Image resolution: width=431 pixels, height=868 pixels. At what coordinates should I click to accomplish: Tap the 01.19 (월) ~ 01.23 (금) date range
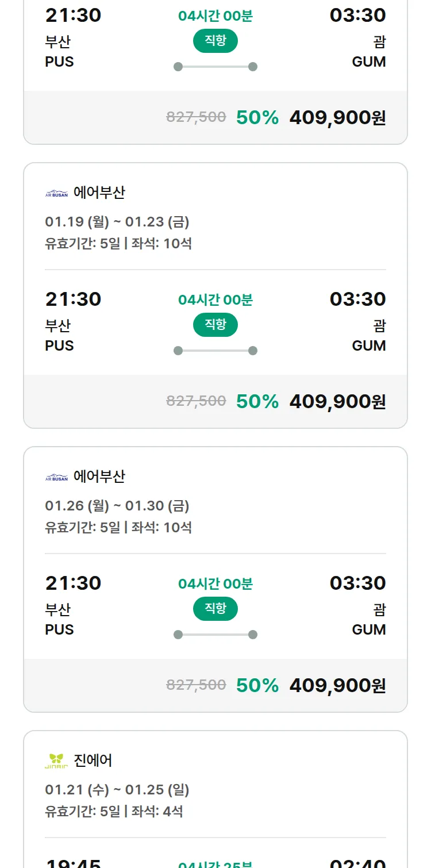pos(117,222)
